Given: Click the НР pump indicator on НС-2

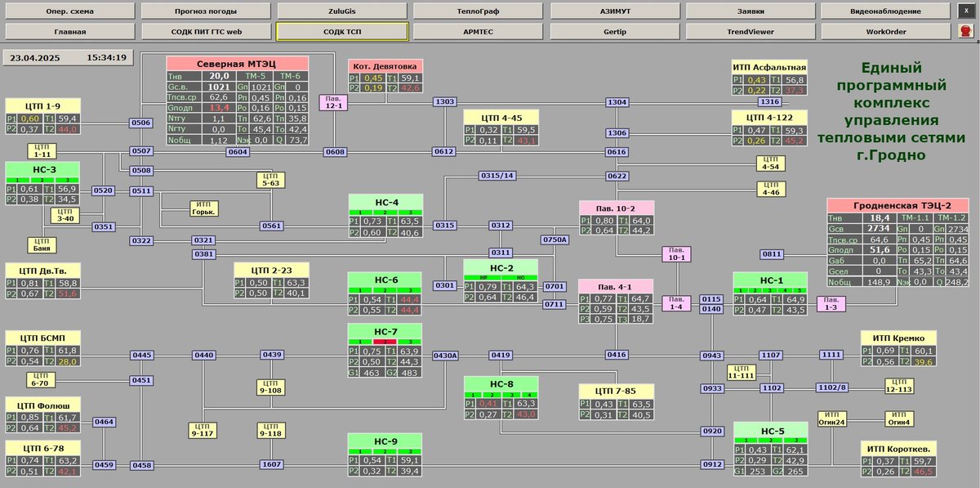Looking at the screenshot, I should pyautogui.click(x=481, y=277).
